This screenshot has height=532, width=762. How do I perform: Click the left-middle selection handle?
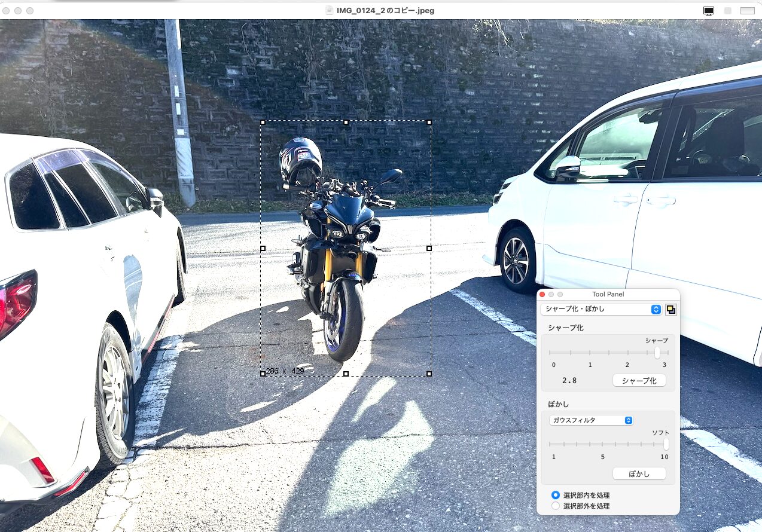[263, 248]
